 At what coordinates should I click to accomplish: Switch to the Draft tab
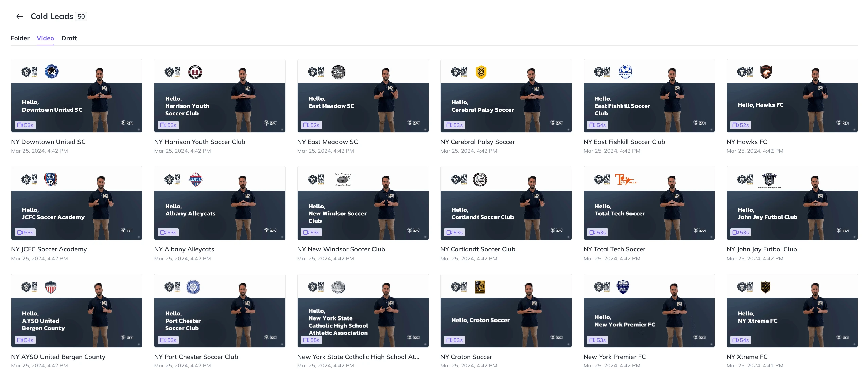pyautogui.click(x=69, y=38)
